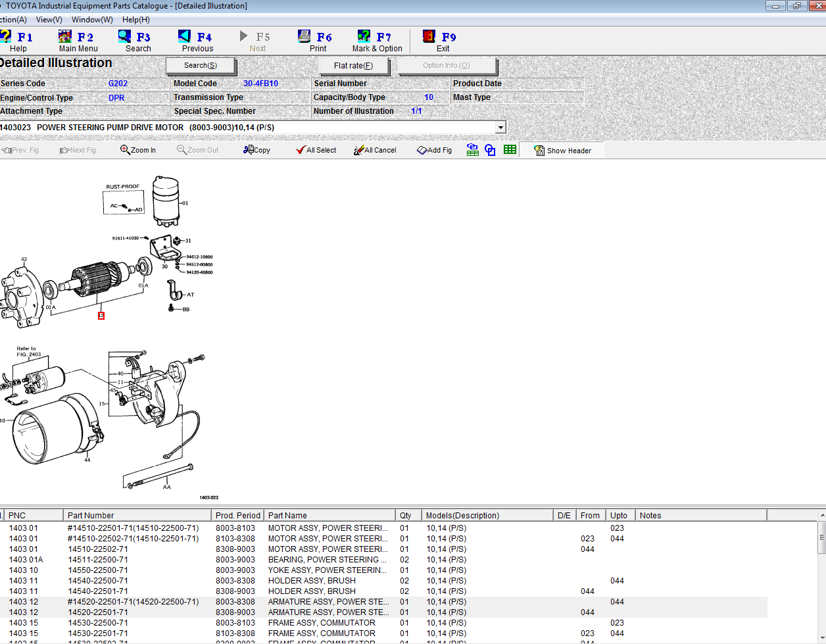Click the green parts list grid icon

pyautogui.click(x=510, y=149)
